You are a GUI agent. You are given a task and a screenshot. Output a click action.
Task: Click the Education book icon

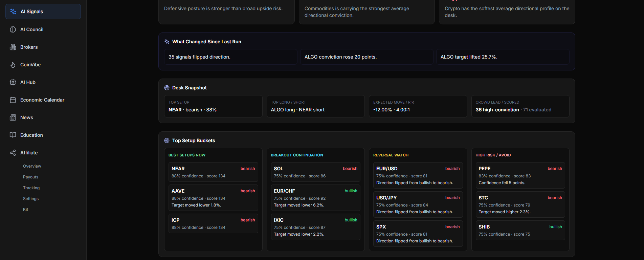pyautogui.click(x=13, y=135)
